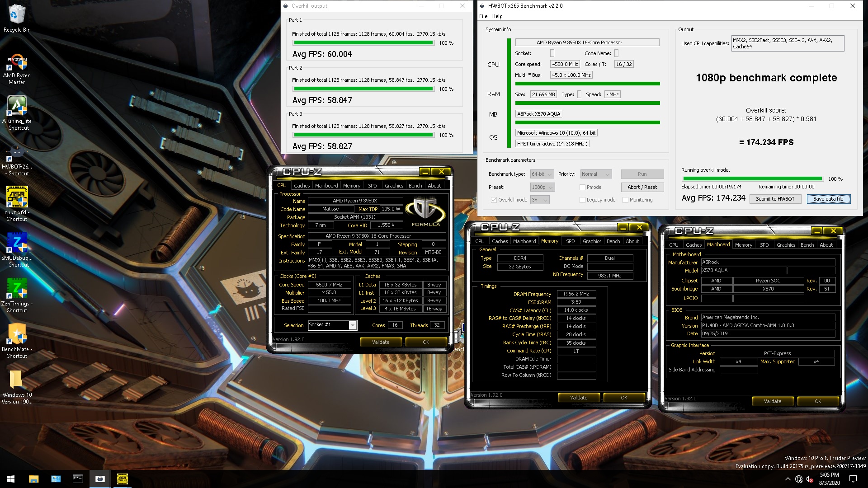Switch to the HWBOT benchmark taskbar icon
This screenshot has height=488, width=868.
[x=100, y=479]
